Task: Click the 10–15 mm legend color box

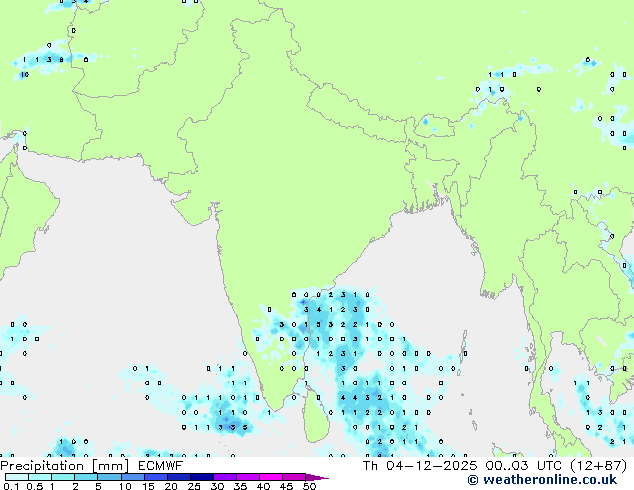Action: click(132, 477)
